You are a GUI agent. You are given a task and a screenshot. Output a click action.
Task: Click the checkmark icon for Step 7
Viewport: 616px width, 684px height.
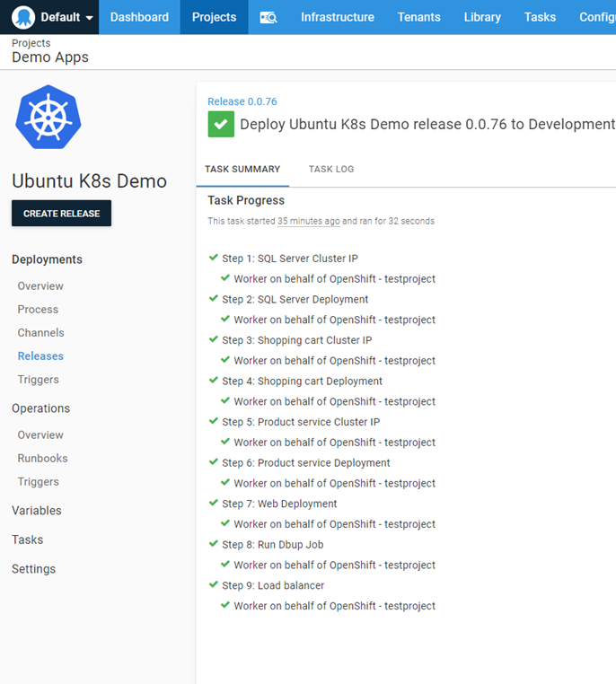click(x=214, y=504)
